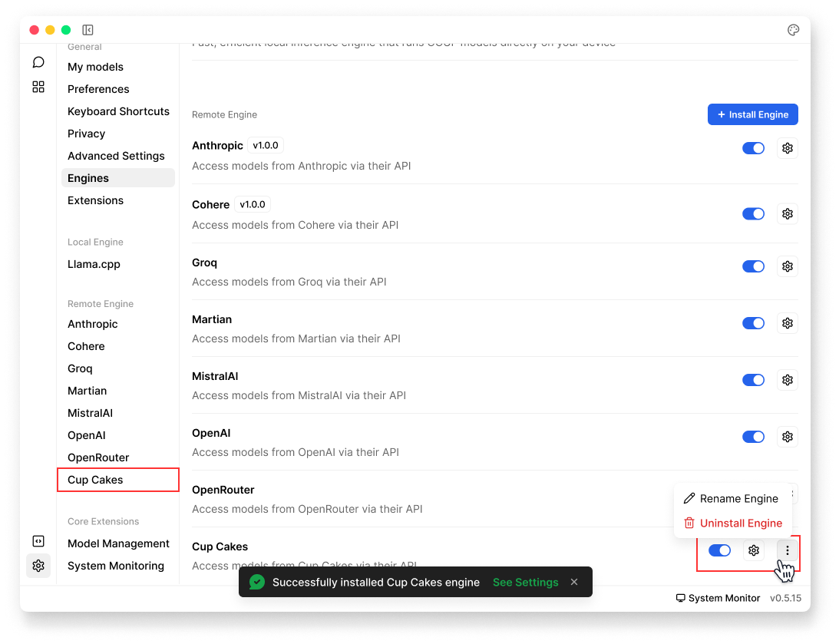The height and width of the screenshot is (644, 839).
Task: Open the hub grid icon in sidebar
Action: (x=38, y=87)
